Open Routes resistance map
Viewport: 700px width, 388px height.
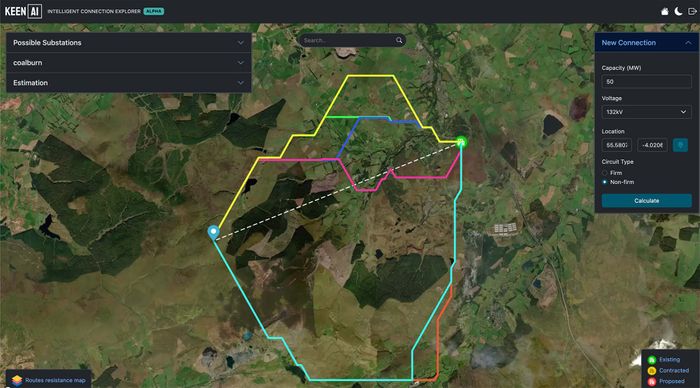click(x=55, y=380)
